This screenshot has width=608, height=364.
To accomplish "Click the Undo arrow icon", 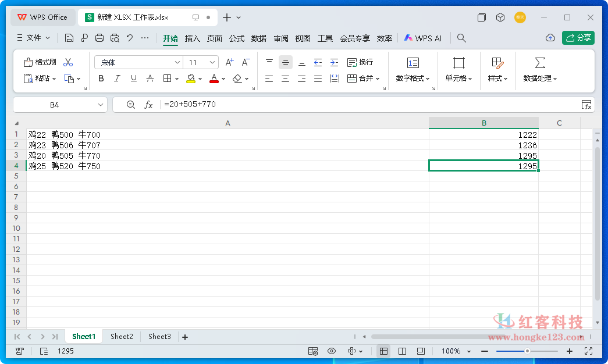I will point(130,38).
